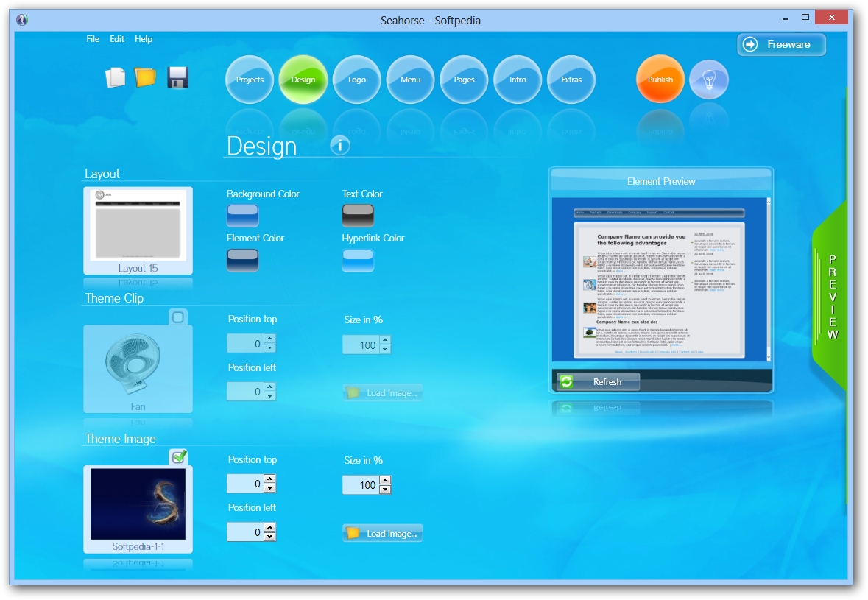Click Theme Image Position top field
The image size is (868, 600).
coord(246,484)
